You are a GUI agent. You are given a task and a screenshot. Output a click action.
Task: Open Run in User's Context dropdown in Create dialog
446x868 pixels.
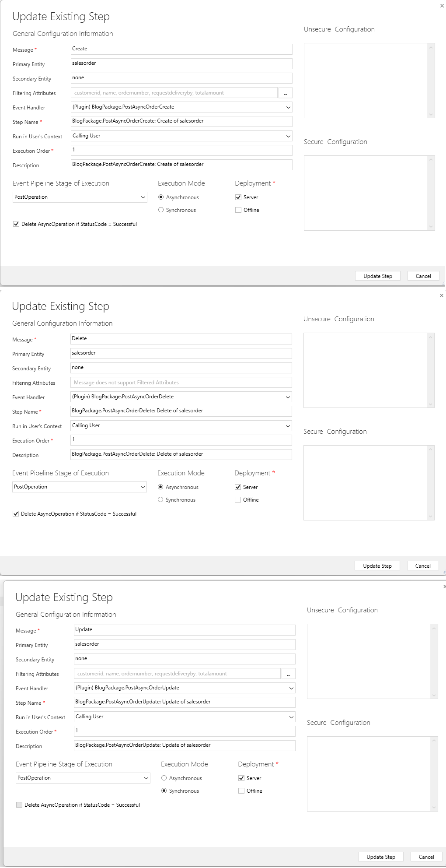[181, 136]
